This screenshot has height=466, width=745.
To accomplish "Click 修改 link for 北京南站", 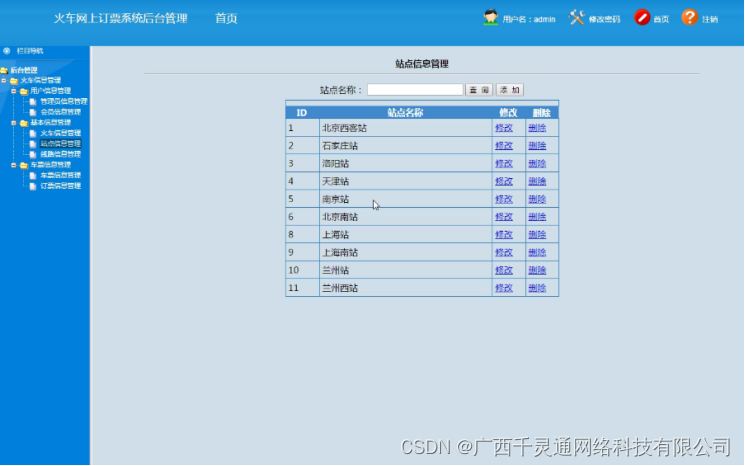I will 504,217.
